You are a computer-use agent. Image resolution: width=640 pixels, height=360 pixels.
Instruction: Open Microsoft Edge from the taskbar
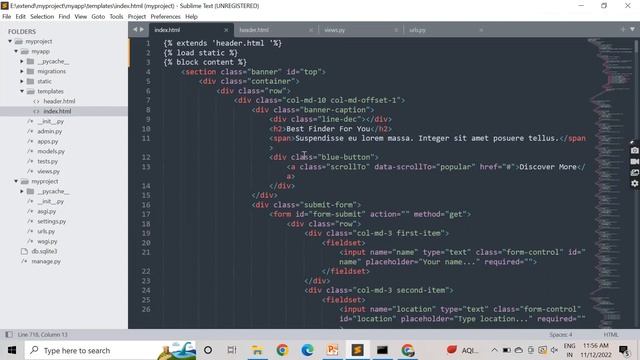(307, 350)
